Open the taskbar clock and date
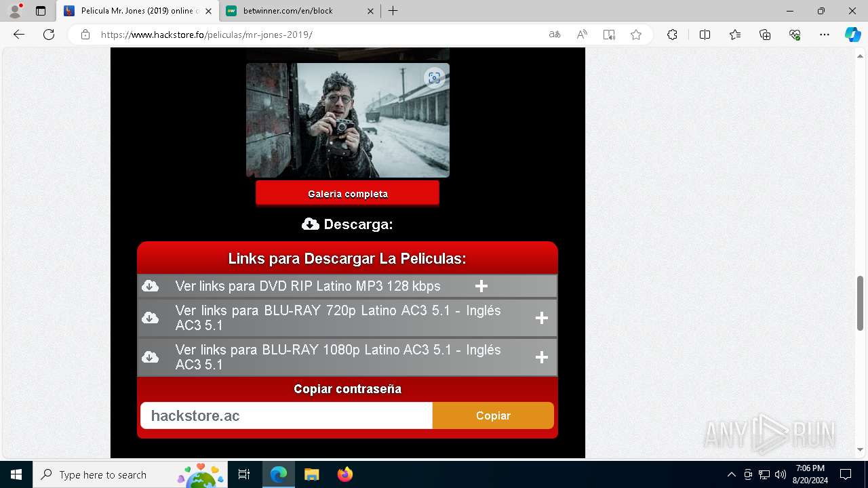Viewport: 868px width, 488px height. point(810,474)
